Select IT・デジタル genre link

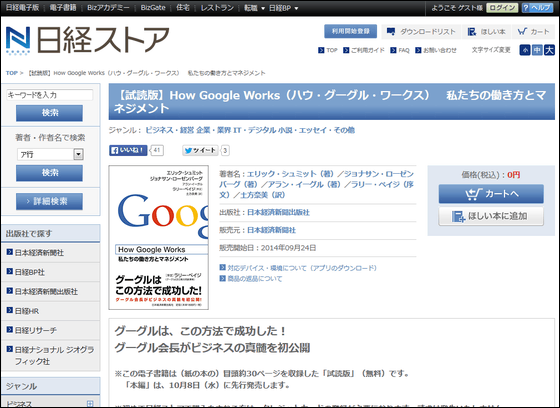click(x=255, y=130)
